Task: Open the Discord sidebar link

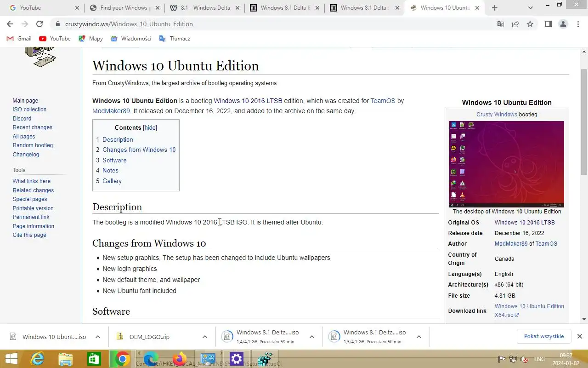Action: tap(22, 119)
